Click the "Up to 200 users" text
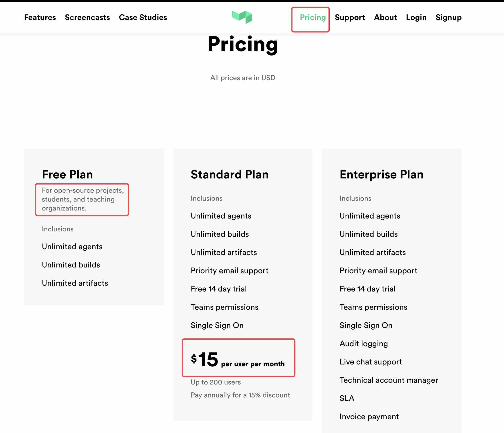Viewport: 504px width, 433px height. tap(216, 382)
